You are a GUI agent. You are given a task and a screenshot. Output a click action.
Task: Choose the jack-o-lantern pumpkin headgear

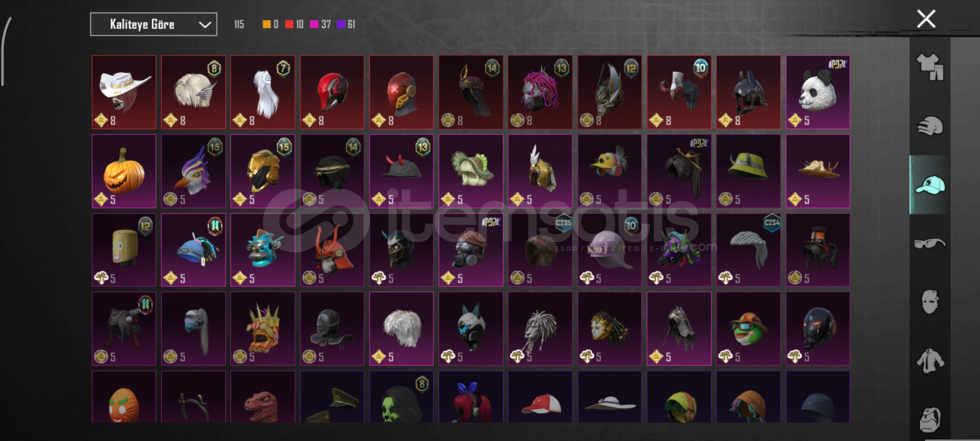pos(124,171)
